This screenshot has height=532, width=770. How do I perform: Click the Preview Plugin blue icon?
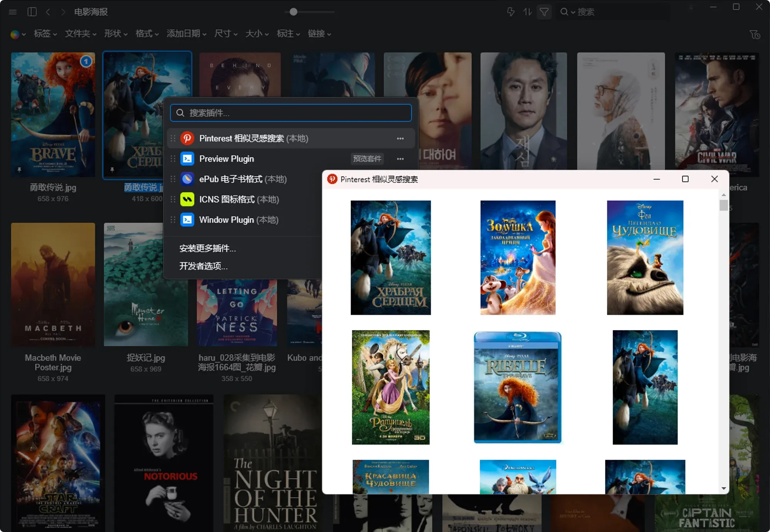pyautogui.click(x=187, y=159)
